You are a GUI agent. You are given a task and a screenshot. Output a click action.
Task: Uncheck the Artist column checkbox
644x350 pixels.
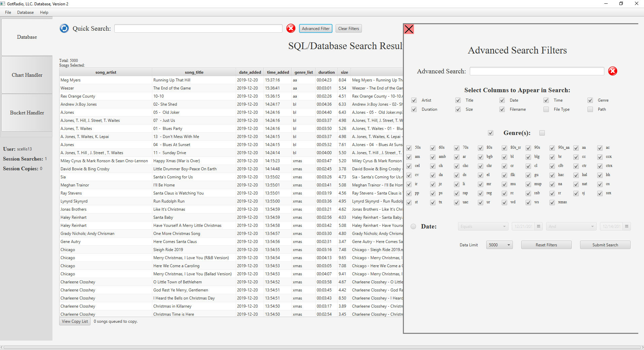click(414, 100)
